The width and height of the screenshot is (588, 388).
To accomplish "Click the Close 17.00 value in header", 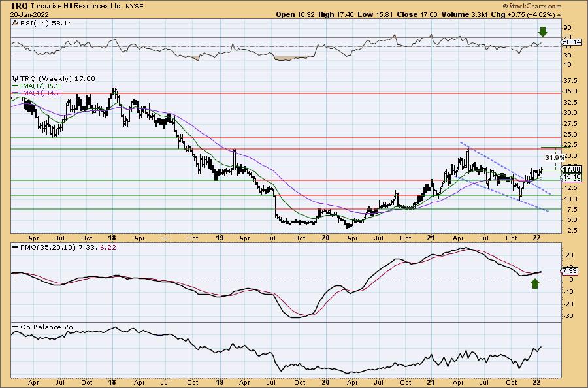I will pos(417,14).
